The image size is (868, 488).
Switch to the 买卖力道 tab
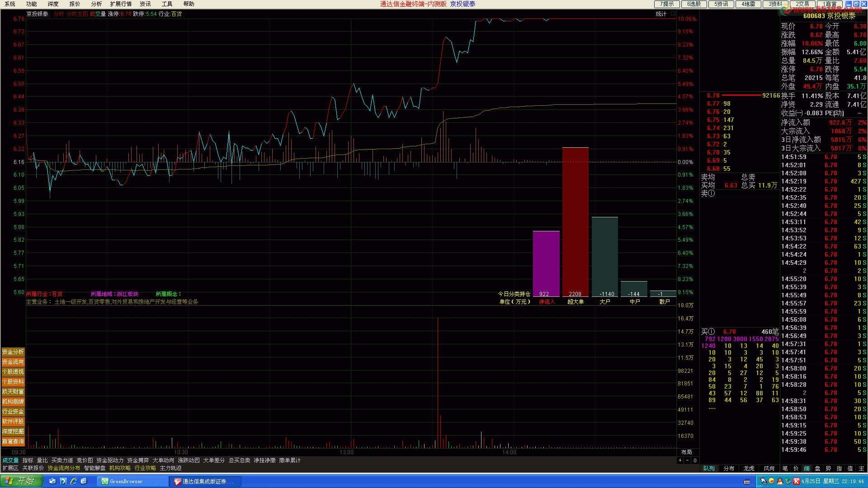point(62,460)
